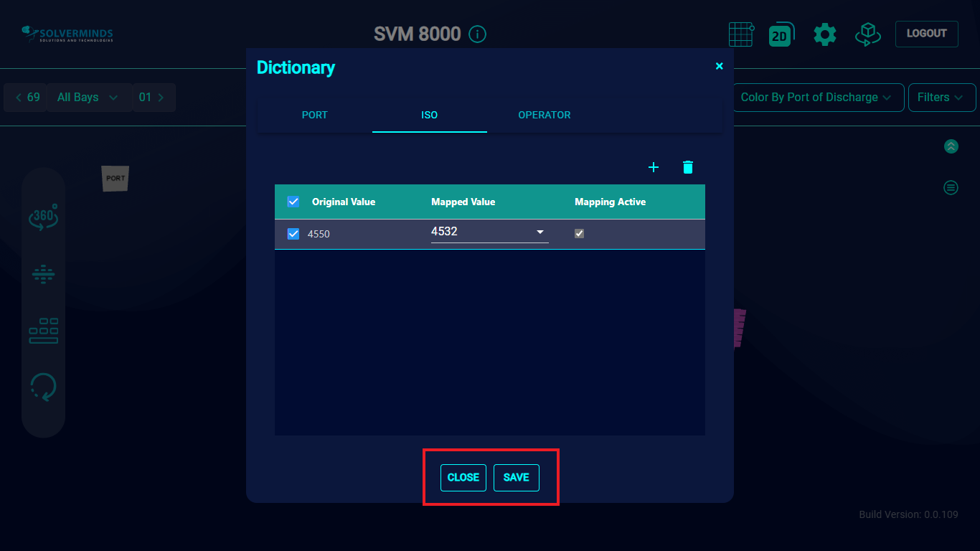Close the Dictionary dialog with X
980x551 pixels.
pos(720,66)
